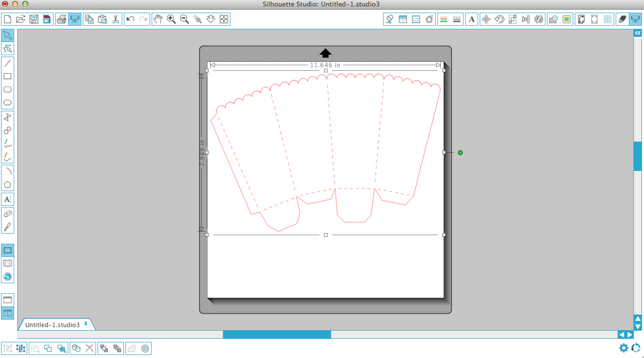Copy selection with Copy icon
This screenshot has height=358, width=644.
click(89, 19)
